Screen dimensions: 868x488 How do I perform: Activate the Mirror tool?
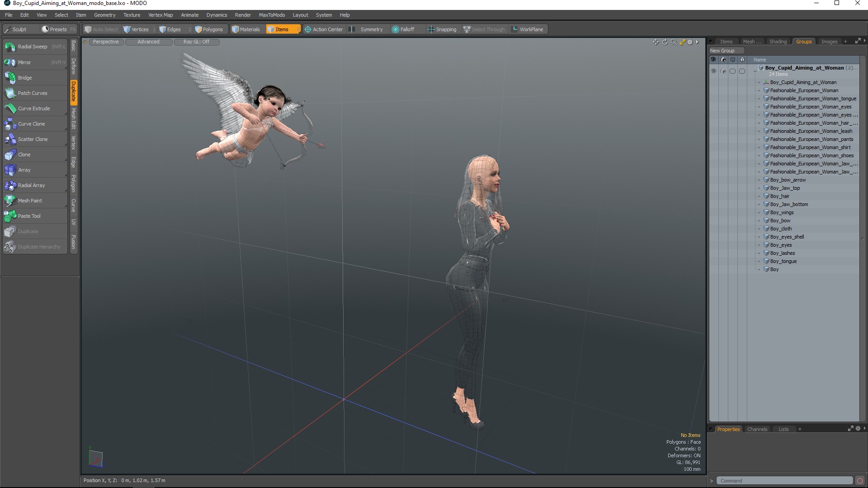(35, 62)
